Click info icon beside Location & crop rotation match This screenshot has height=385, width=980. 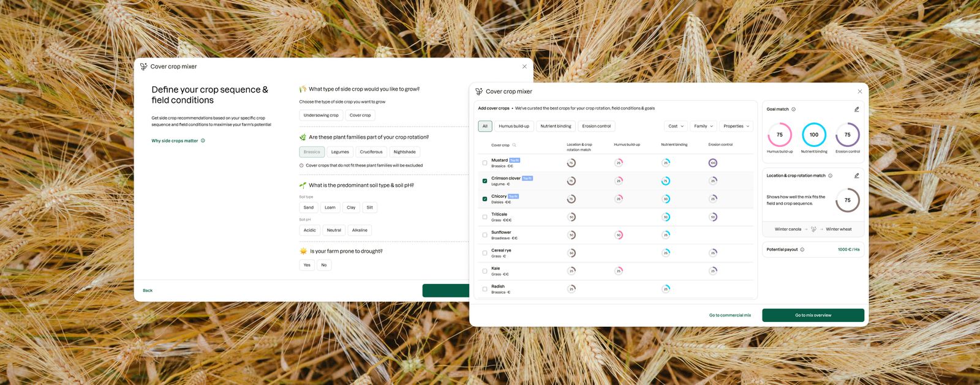pos(830,176)
